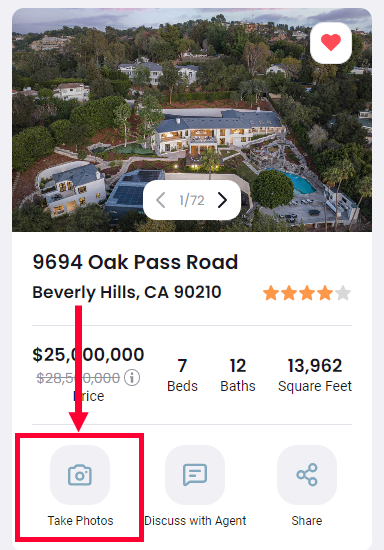Open the Discuss with Agent chat icon
384x550 pixels.
pyautogui.click(x=195, y=475)
